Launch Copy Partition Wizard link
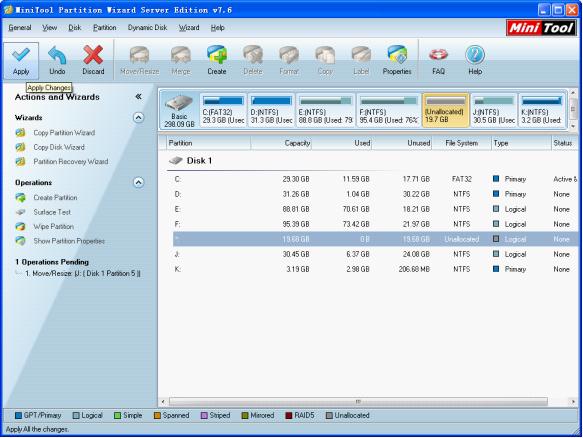This screenshot has width=583, height=438. [64, 133]
